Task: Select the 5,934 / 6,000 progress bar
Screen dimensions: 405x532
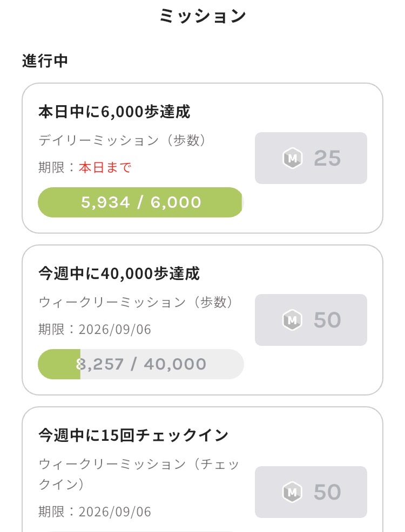Action: [x=141, y=202]
